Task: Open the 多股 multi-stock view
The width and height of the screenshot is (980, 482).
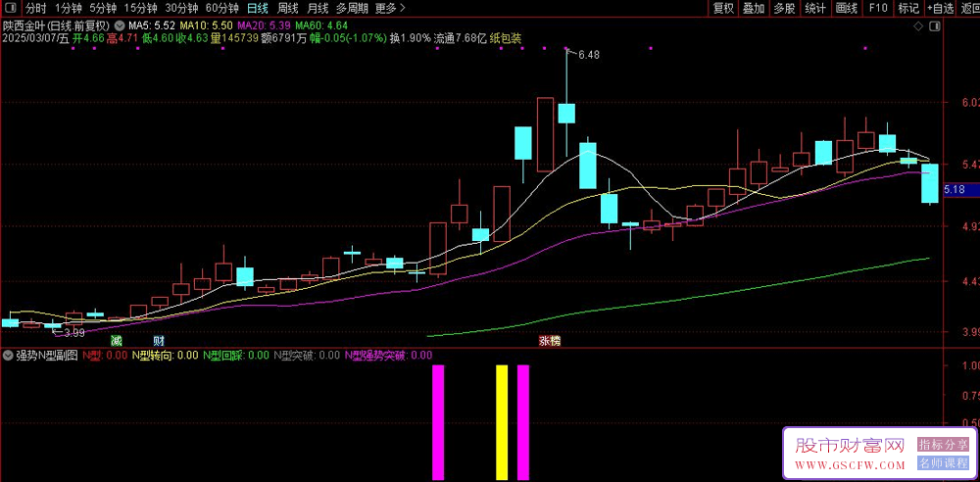Action: coord(784,8)
